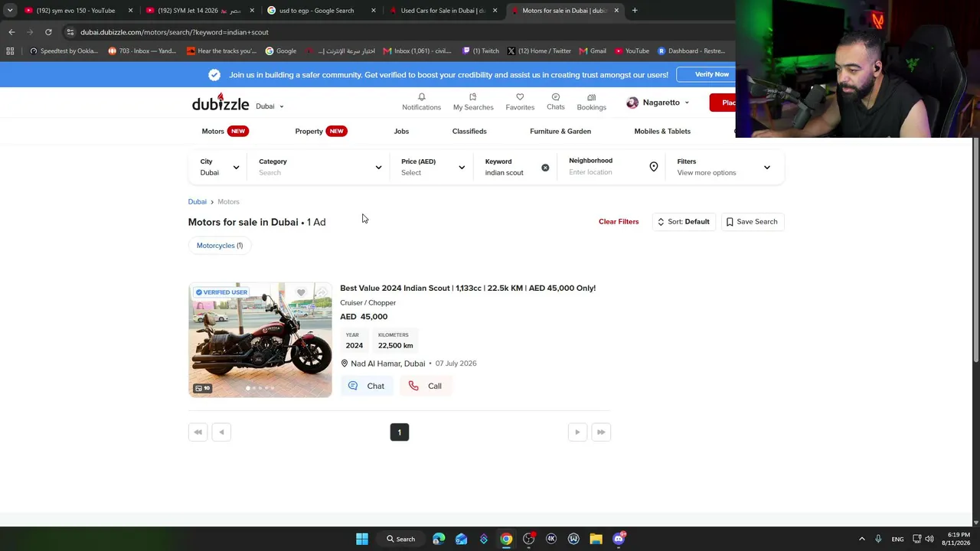Open the Twitch bookmark
Screen dimensions: 980x551
click(482, 51)
